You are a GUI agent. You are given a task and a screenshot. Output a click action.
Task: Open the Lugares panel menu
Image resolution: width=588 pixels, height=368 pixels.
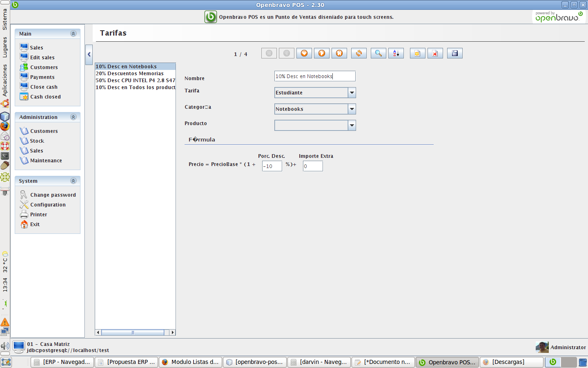pyautogui.click(x=5, y=47)
